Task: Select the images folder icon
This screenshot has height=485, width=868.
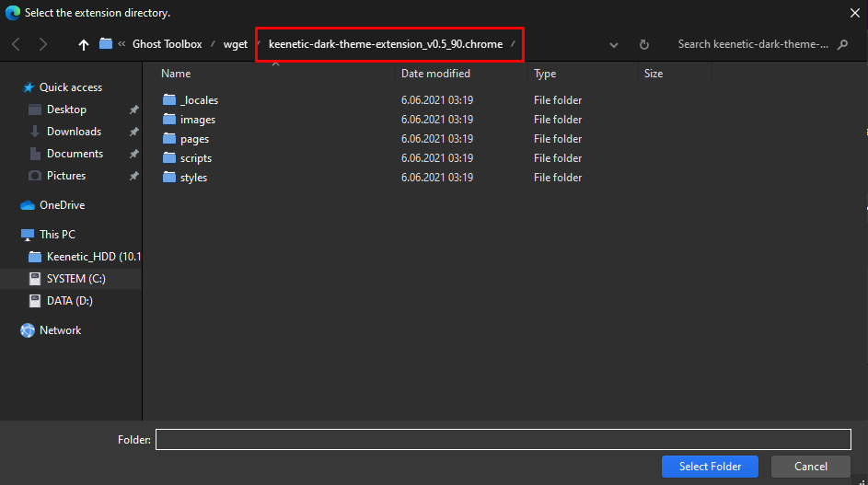Action: tap(169, 119)
